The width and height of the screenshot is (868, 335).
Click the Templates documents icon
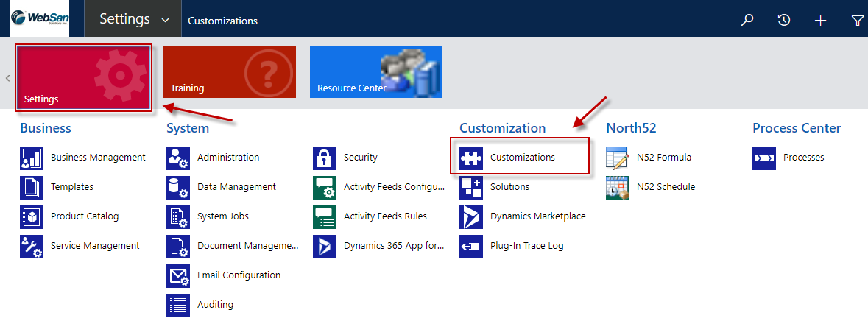pyautogui.click(x=32, y=187)
